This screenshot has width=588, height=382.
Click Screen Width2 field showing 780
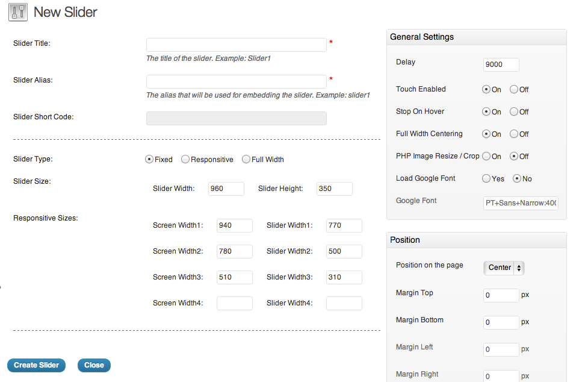(x=234, y=251)
